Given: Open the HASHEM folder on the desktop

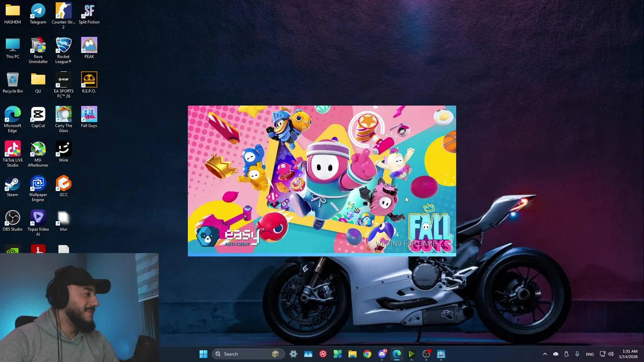Looking at the screenshot, I should pyautogui.click(x=13, y=14).
